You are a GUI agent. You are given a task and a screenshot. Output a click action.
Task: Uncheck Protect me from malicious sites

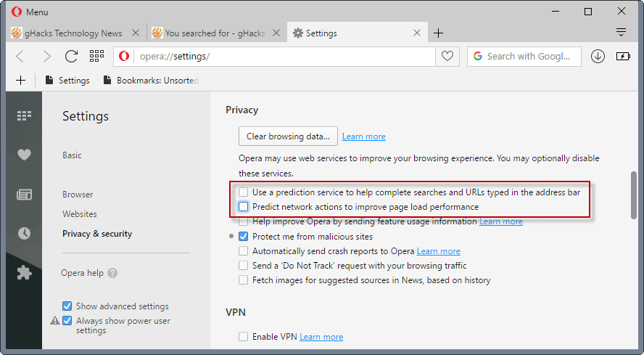[x=244, y=236]
